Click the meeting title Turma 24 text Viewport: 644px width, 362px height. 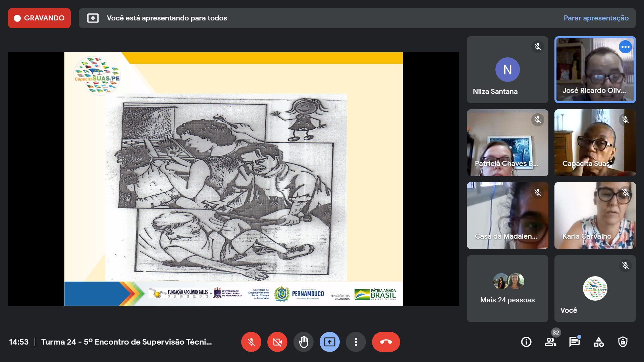click(x=126, y=342)
